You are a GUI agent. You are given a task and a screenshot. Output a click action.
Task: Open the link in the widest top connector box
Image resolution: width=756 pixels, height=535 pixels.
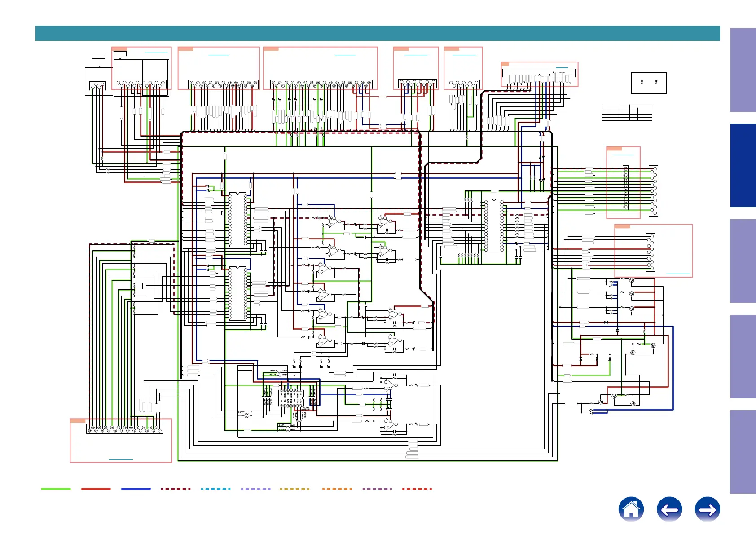click(345, 55)
